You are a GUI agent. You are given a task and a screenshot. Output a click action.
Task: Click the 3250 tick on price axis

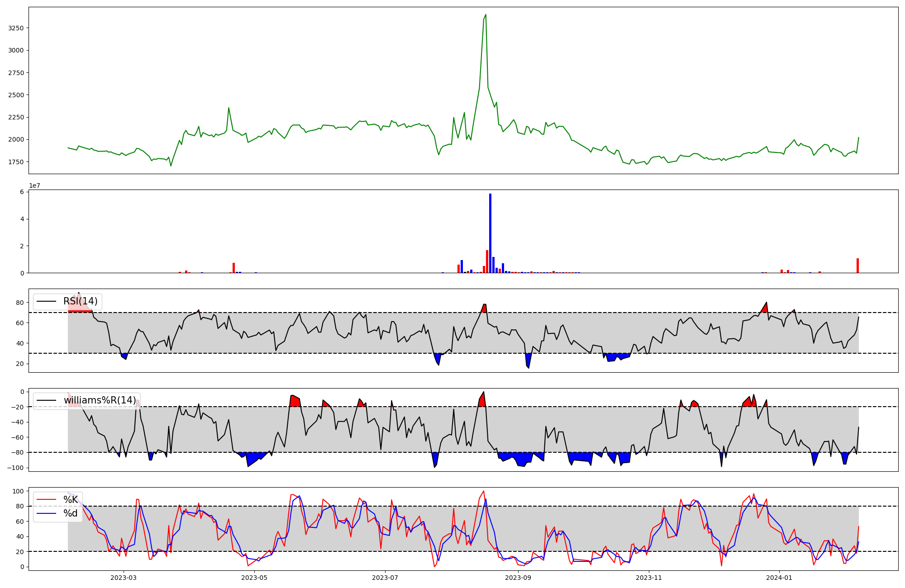(16, 28)
